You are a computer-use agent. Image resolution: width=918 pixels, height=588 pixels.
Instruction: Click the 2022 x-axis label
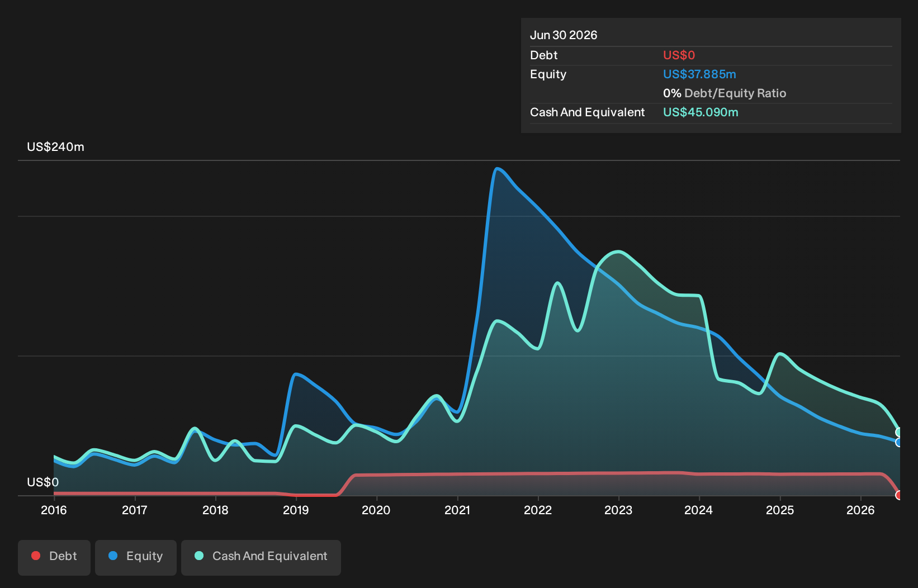coord(538,510)
